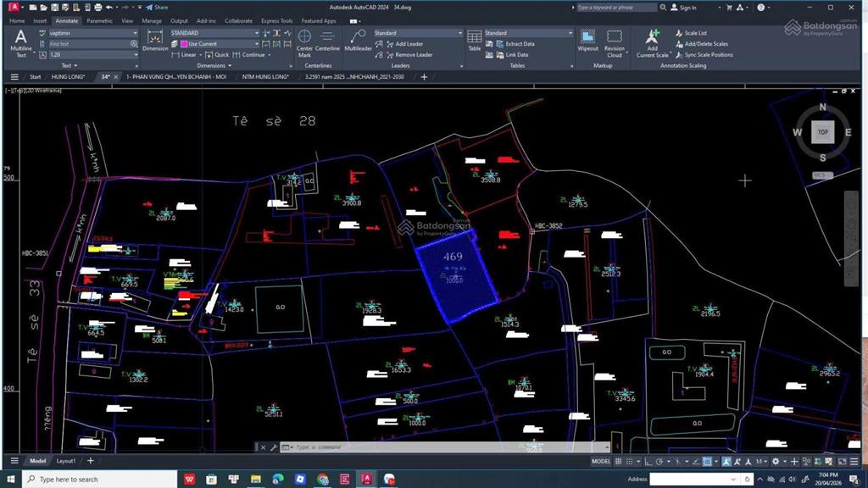Insert a Table from the ribbon
The height and width of the screenshot is (488, 868).
[x=475, y=41]
